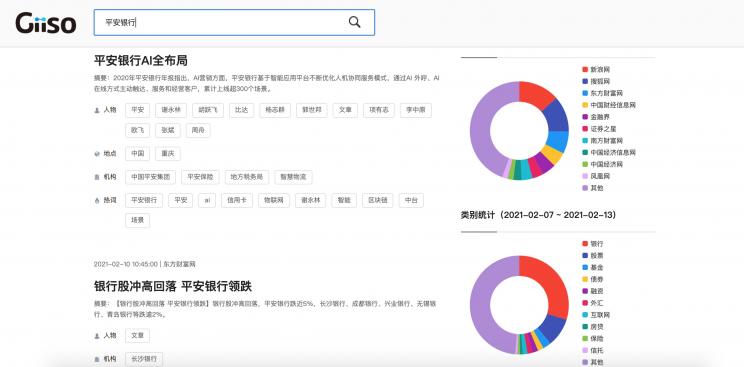Select the 重庆 location tag
This screenshot has width=744, height=367.
click(x=167, y=154)
